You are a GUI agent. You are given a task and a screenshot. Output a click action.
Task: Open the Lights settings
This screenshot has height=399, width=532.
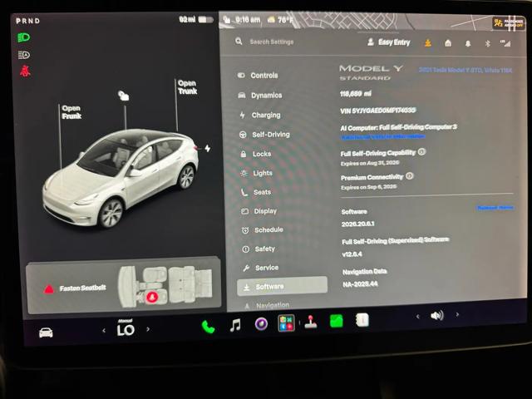256,173
